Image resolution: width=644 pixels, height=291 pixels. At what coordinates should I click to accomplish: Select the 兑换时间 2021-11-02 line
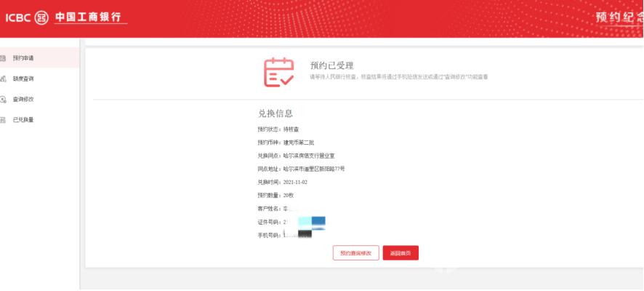(282, 182)
